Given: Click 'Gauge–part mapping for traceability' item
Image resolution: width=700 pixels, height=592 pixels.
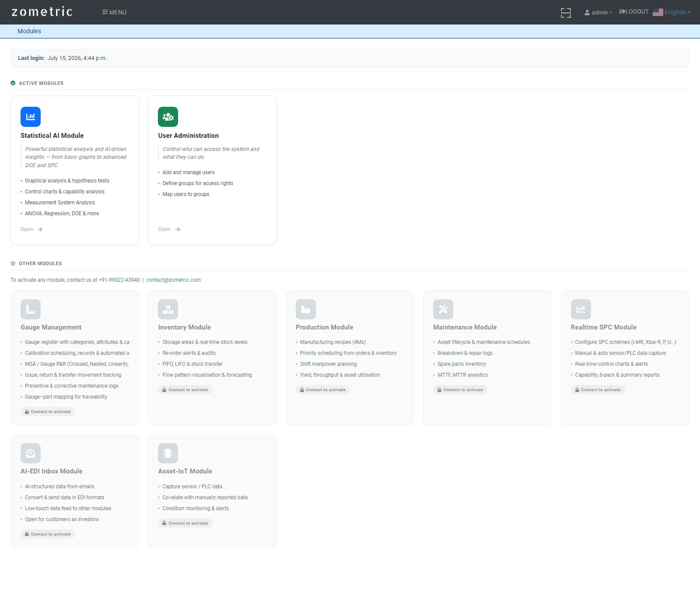Looking at the screenshot, I should 66,397.
